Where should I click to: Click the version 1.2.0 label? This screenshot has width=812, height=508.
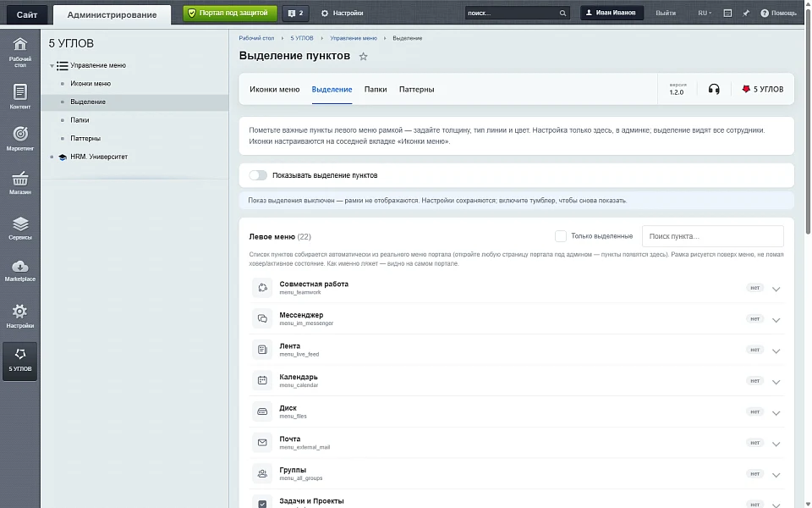point(677,89)
